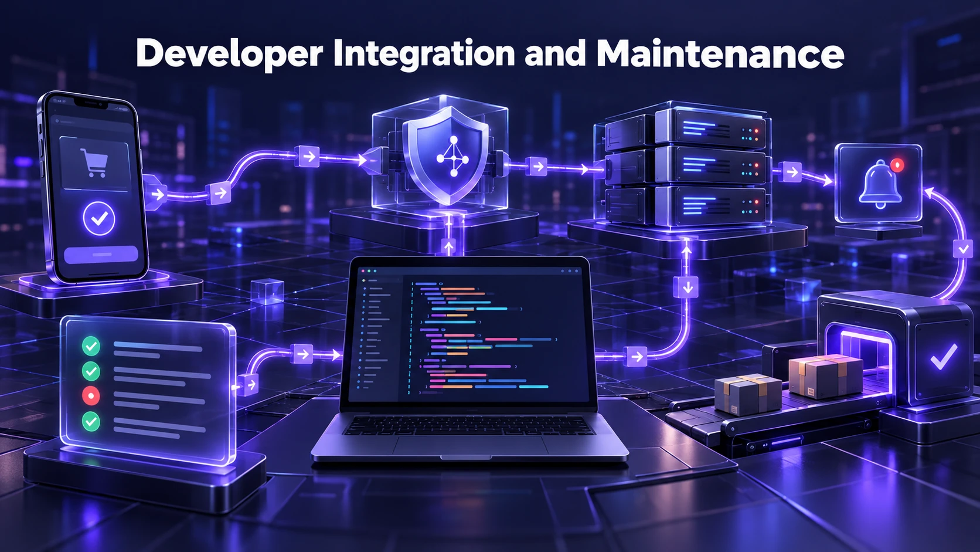The image size is (980, 552).
Task: Click the down-arrow marker below the server rack
Action: click(687, 287)
